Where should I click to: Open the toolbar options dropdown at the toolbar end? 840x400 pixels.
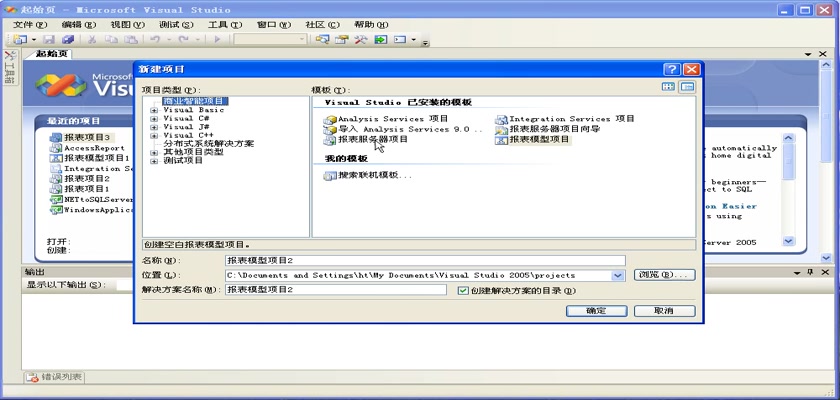point(425,41)
